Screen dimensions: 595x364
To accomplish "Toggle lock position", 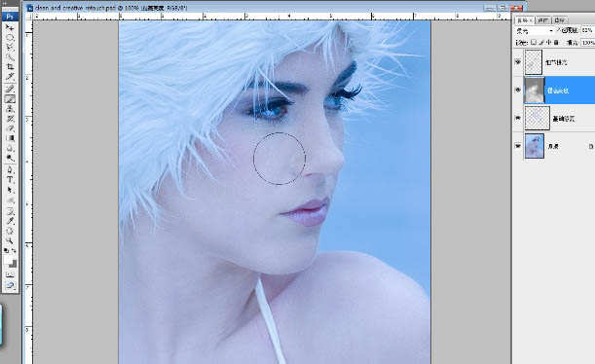I will (x=549, y=43).
